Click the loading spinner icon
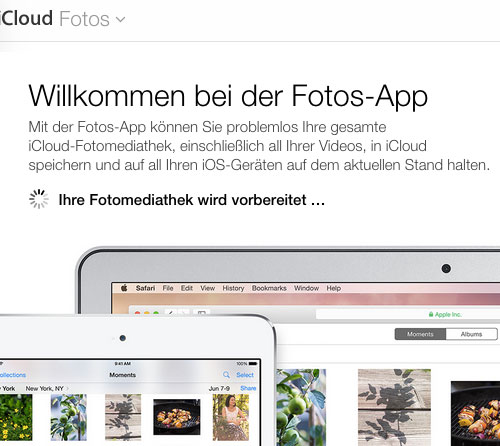 (39, 199)
